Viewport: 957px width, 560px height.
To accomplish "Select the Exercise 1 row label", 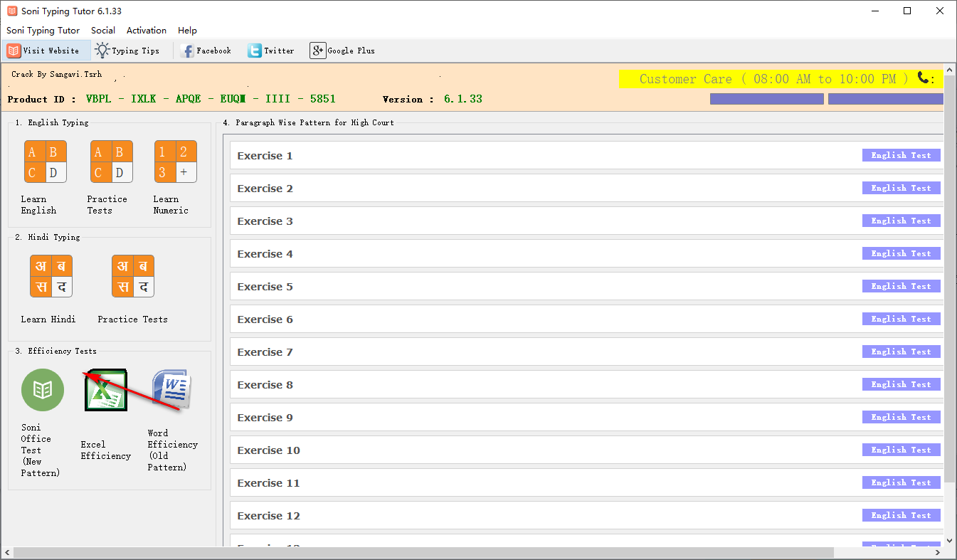I will [x=265, y=156].
